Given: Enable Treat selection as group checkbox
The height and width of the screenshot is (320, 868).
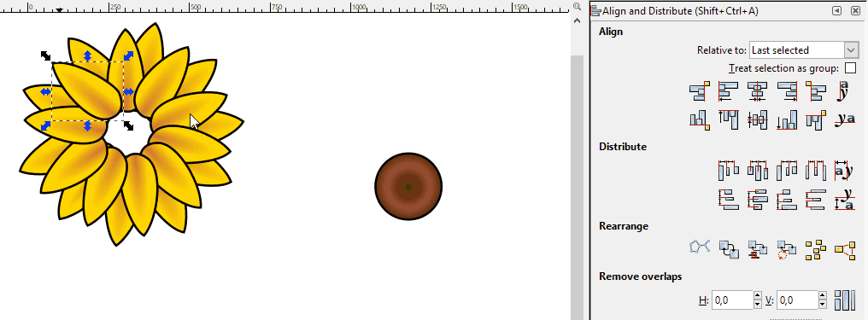Looking at the screenshot, I should [850, 68].
